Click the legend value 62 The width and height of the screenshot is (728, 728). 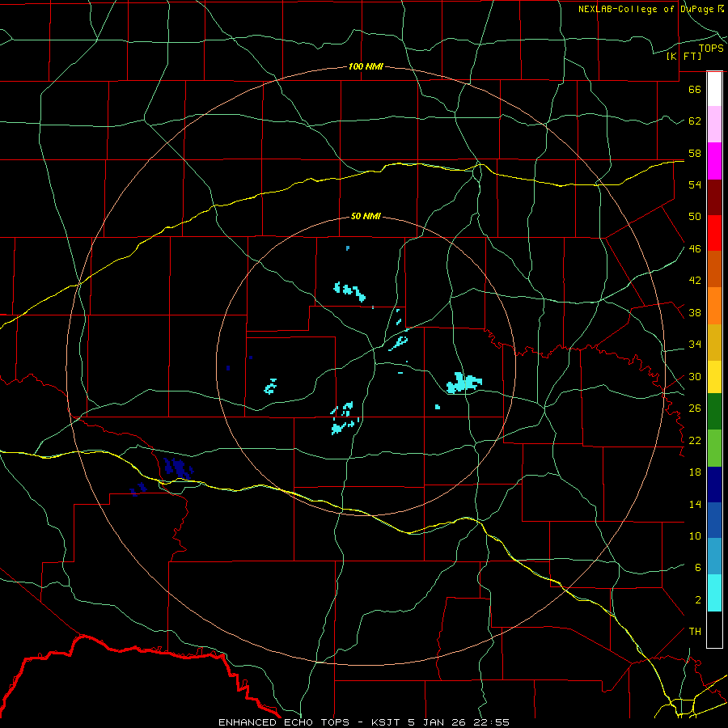point(695,121)
